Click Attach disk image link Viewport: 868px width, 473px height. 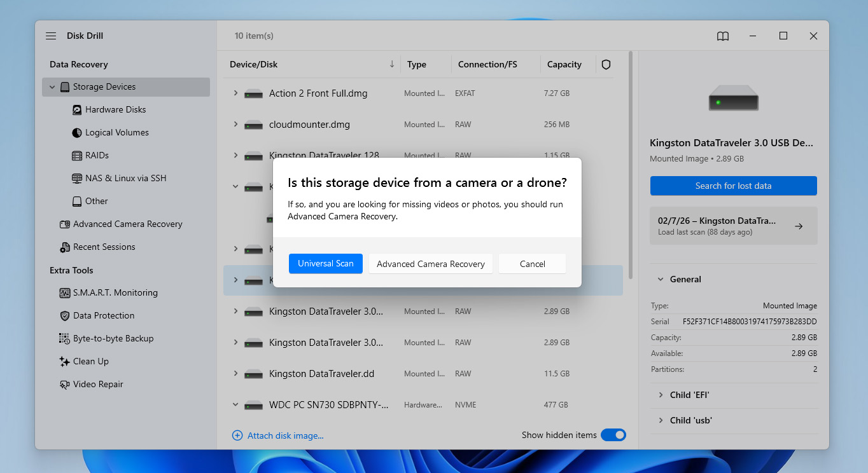click(x=285, y=435)
